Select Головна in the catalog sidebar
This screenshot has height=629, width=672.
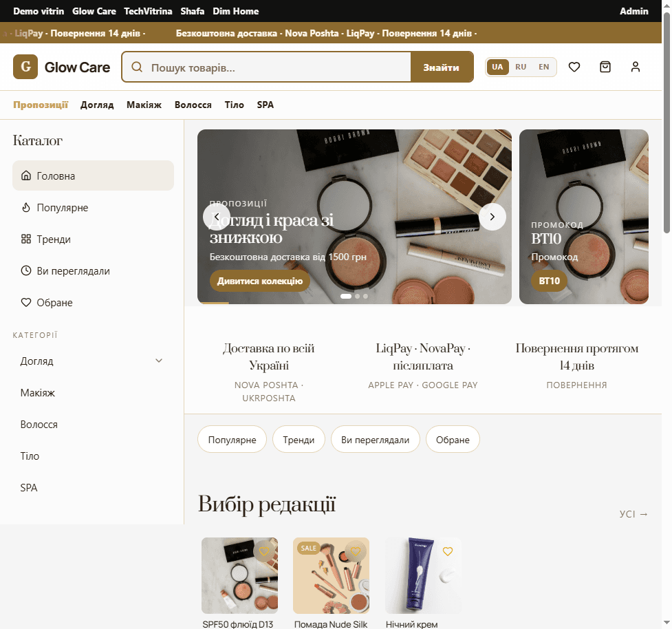tap(93, 175)
